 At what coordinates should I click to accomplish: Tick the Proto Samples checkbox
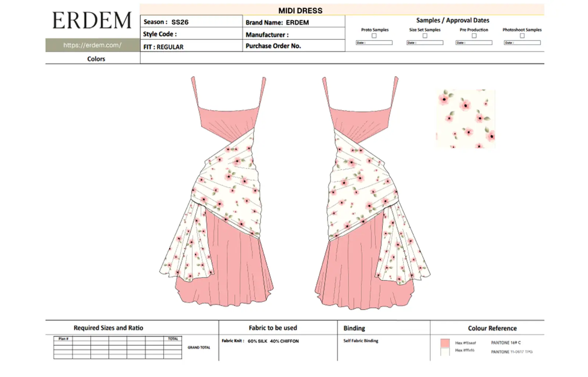[x=374, y=36]
